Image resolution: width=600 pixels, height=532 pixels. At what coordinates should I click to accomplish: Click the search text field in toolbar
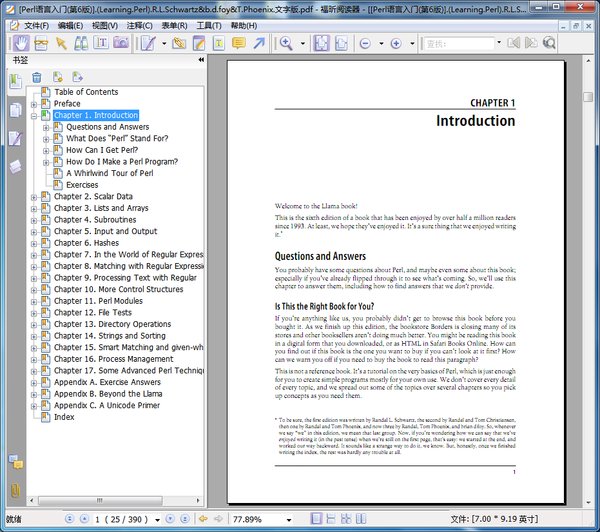(x=457, y=44)
